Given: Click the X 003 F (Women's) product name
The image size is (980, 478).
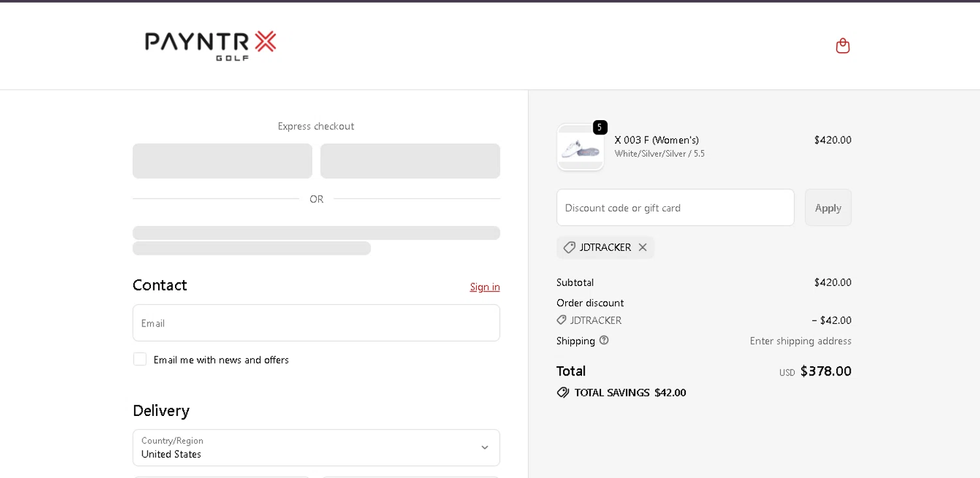Looking at the screenshot, I should coord(657,140).
